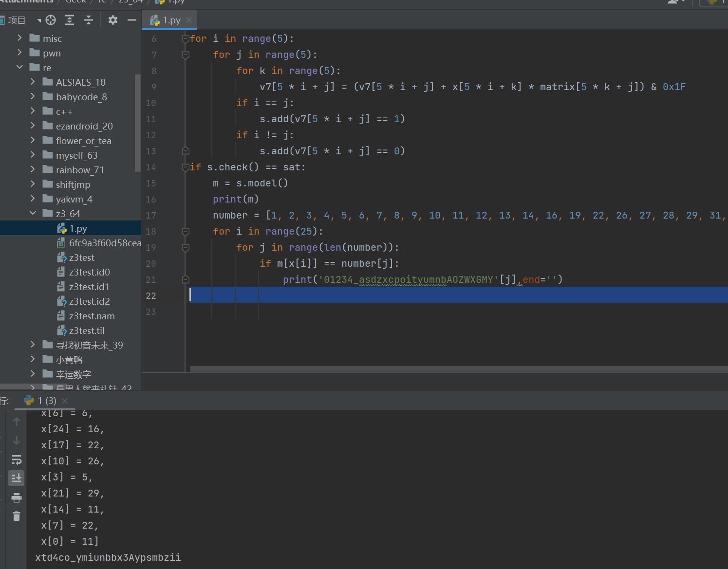Hide the project tool window
Screen dimensions: 728x569
(131, 20)
